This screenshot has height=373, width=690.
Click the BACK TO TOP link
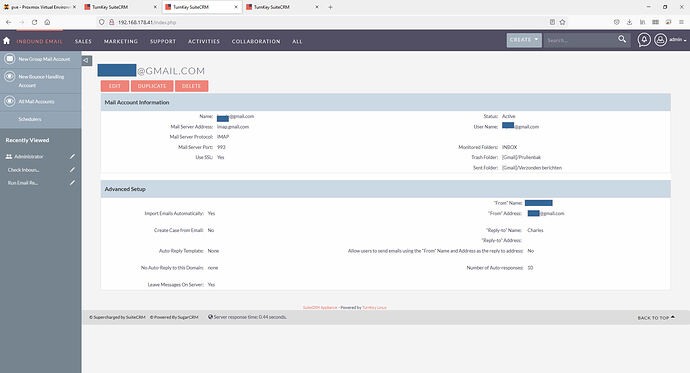coord(656,318)
